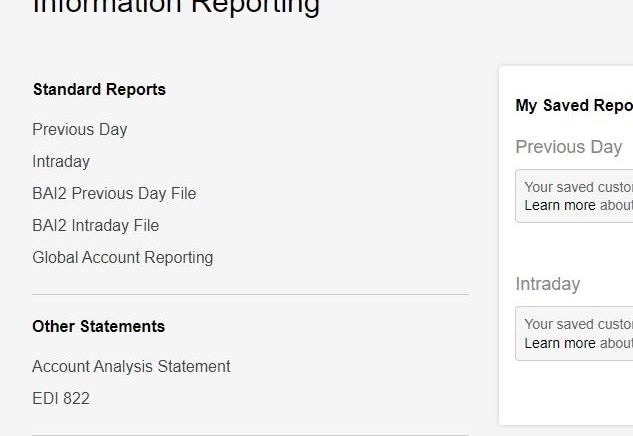Open the Previous Day standard report
Image resolution: width=633 pixels, height=436 pixels.
click(x=80, y=130)
